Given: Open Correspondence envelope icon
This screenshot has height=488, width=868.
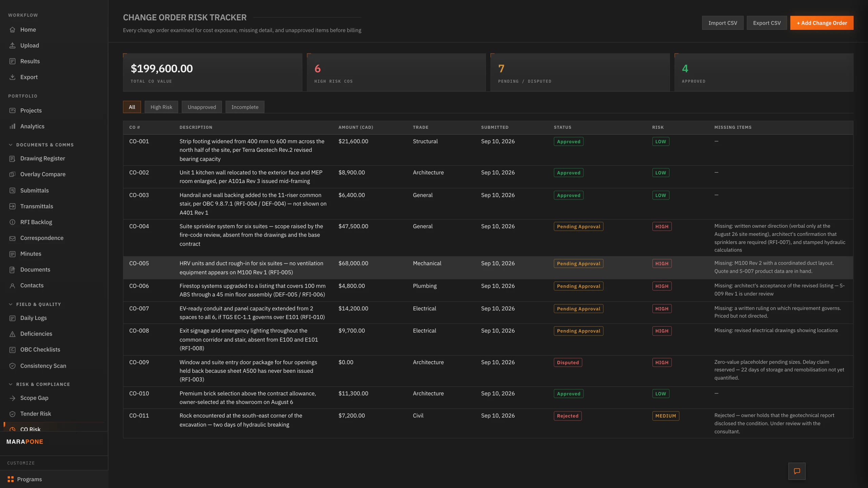Looking at the screenshot, I should [13, 238].
